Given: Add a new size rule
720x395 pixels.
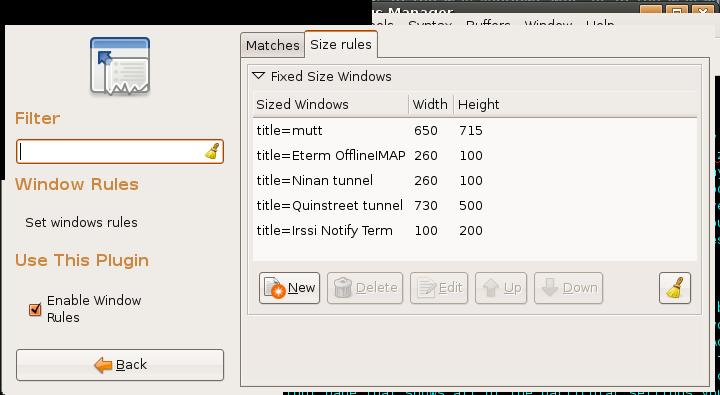Looking at the screenshot, I should [x=289, y=288].
